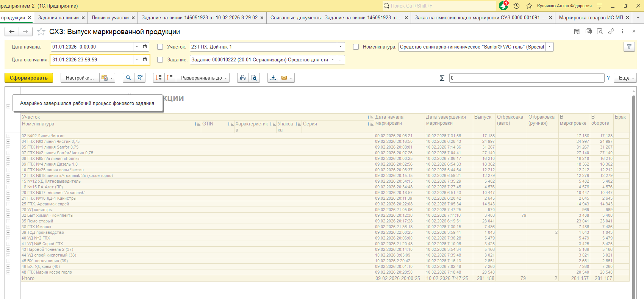
Task: Click the magnifier find icon in toolbar
Action: pos(128,78)
